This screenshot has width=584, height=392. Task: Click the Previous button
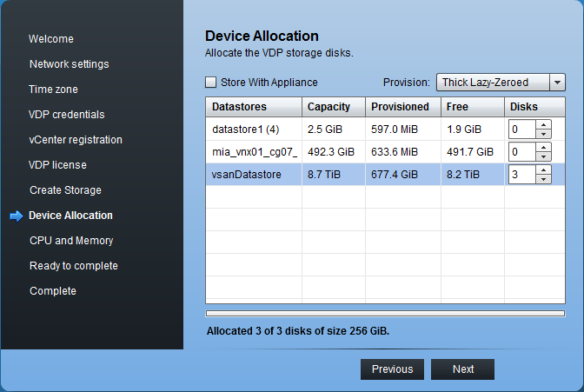[x=392, y=369]
